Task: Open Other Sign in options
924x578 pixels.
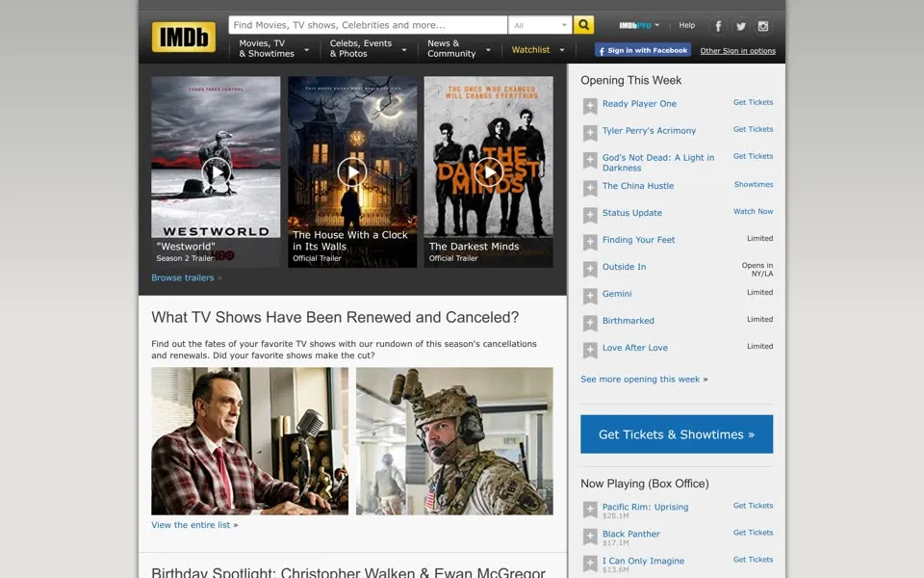Action: coord(738,51)
